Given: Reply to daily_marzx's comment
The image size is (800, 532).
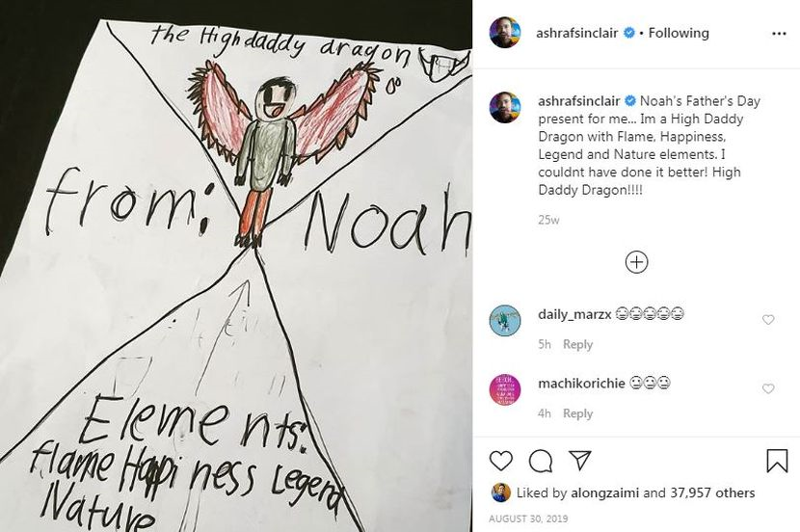Looking at the screenshot, I should click(x=577, y=344).
